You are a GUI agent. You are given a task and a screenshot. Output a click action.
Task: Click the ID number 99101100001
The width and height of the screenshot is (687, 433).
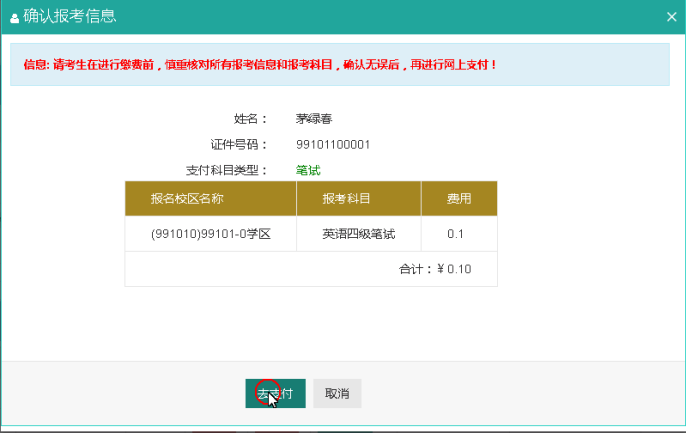click(x=333, y=144)
